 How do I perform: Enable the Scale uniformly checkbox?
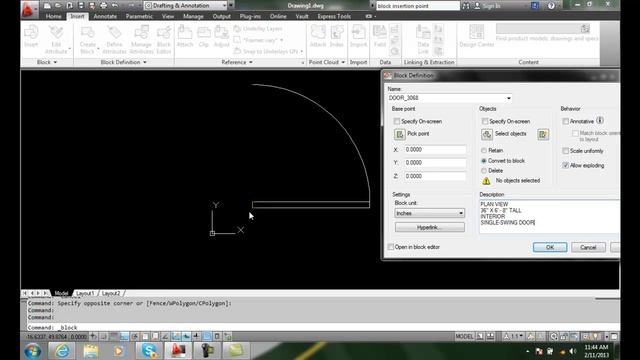click(x=565, y=151)
